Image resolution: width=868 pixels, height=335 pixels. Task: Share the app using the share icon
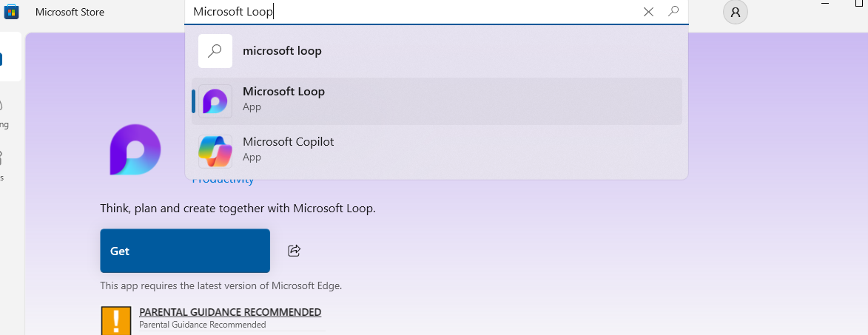click(294, 251)
